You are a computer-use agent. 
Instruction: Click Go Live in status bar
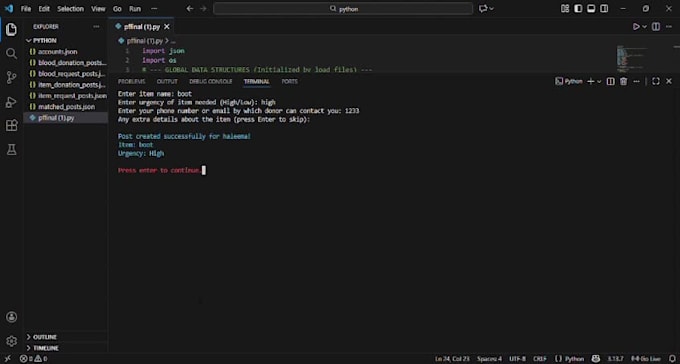click(646, 359)
